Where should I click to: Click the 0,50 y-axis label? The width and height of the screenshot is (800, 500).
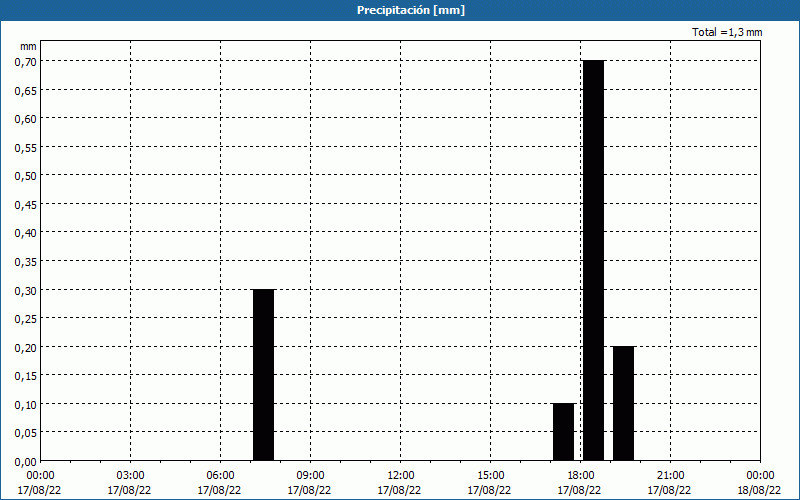coord(28,176)
